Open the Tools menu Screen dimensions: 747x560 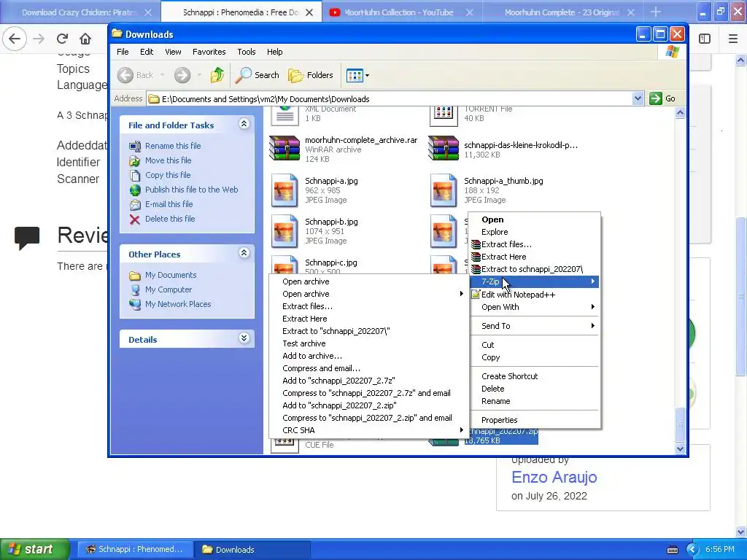[x=247, y=52]
